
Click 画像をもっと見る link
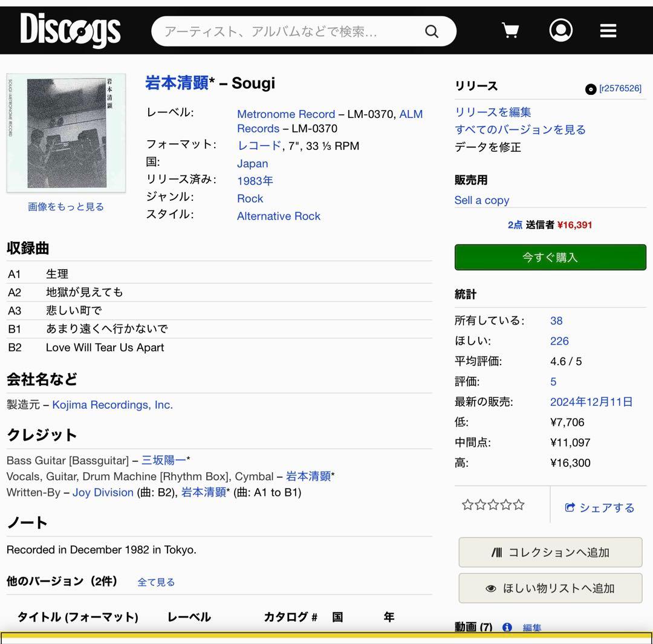[x=66, y=207]
